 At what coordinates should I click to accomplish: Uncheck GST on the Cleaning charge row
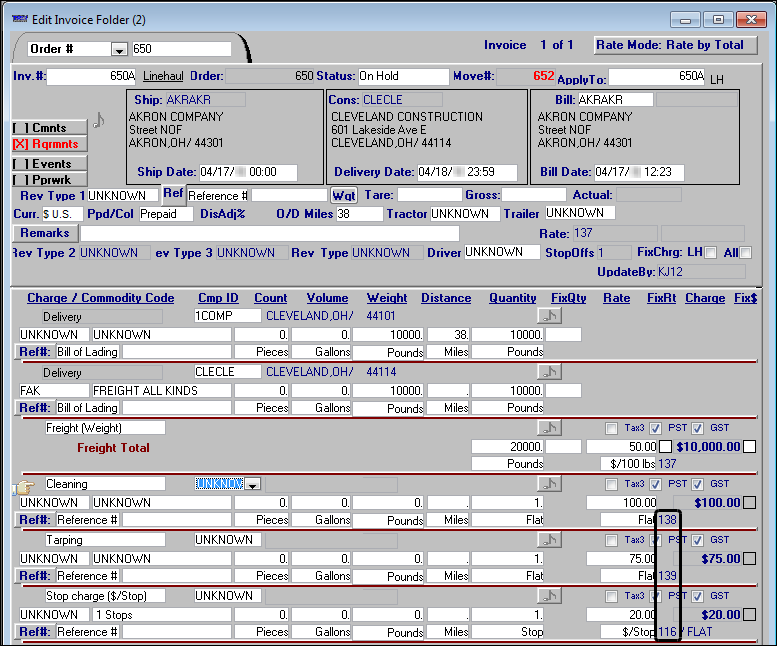coord(698,484)
